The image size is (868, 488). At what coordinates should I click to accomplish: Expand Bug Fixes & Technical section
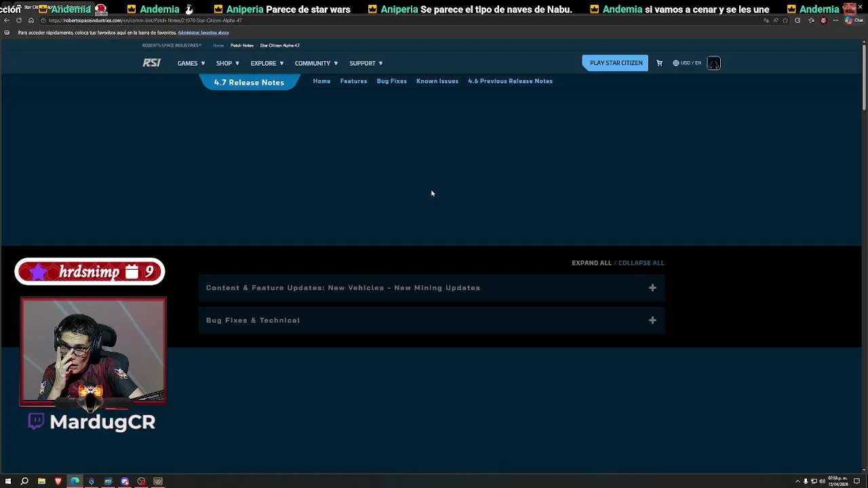coord(431,320)
